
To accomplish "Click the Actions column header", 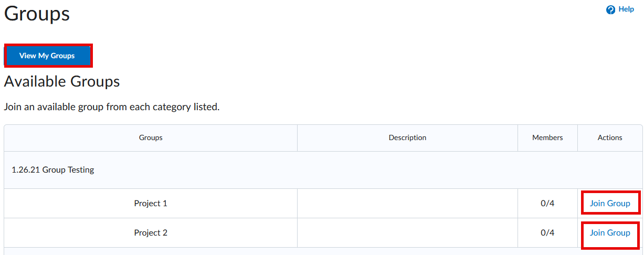I will tap(610, 138).
